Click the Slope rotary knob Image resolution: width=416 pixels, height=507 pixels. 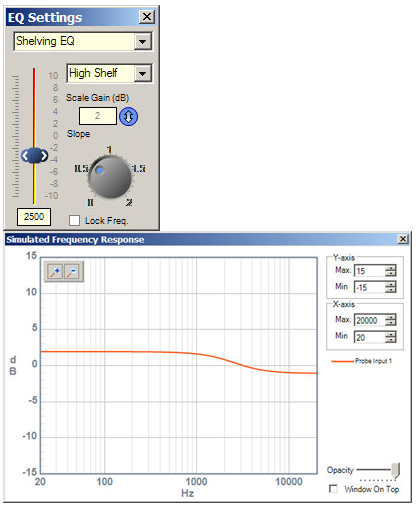click(x=110, y=177)
